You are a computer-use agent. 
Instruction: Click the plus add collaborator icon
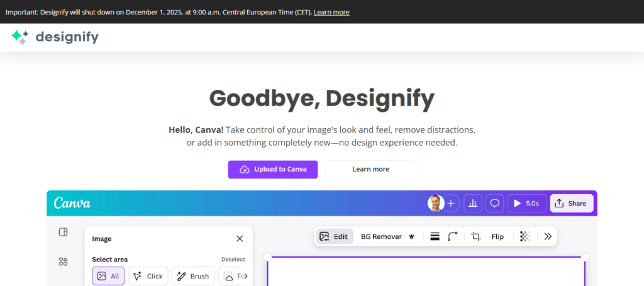coord(452,203)
